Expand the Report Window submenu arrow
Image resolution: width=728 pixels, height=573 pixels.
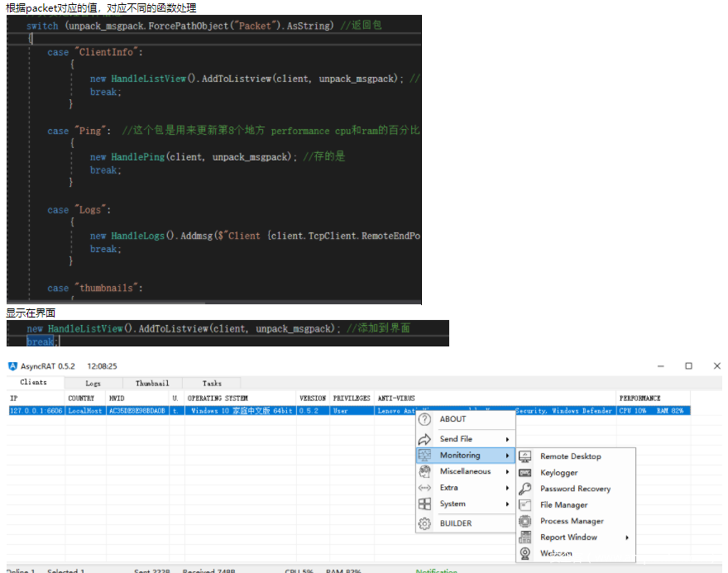click(x=626, y=537)
